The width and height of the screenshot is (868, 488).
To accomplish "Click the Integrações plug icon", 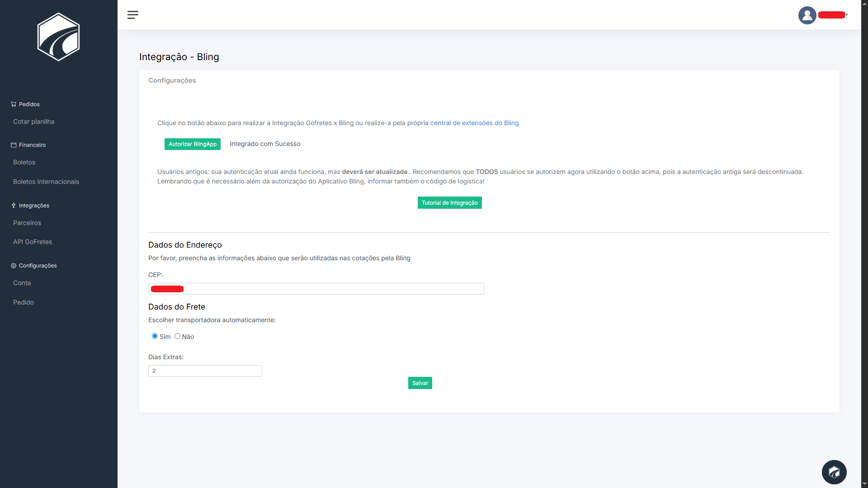I will [14, 206].
